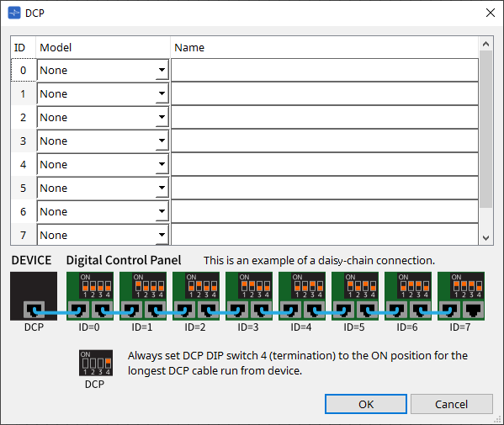
Task: Click the Name field for ID 4
Action: (x=325, y=164)
